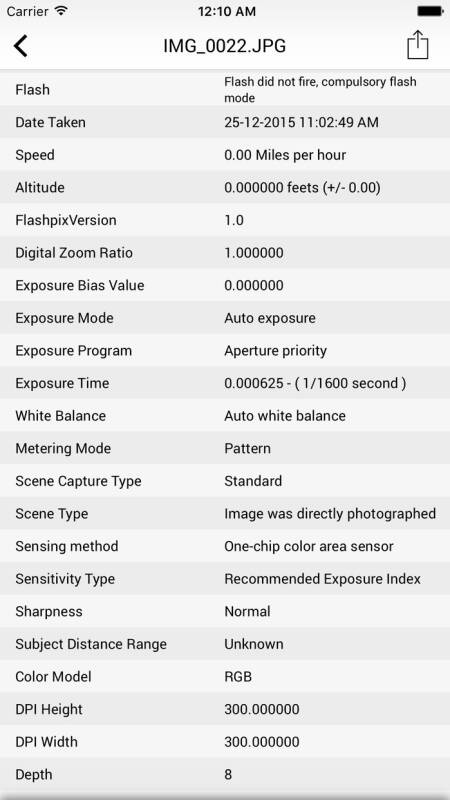This screenshot has height=800, width=450.
Task: Tap the Scene Type row
Action: pos(225,514)
